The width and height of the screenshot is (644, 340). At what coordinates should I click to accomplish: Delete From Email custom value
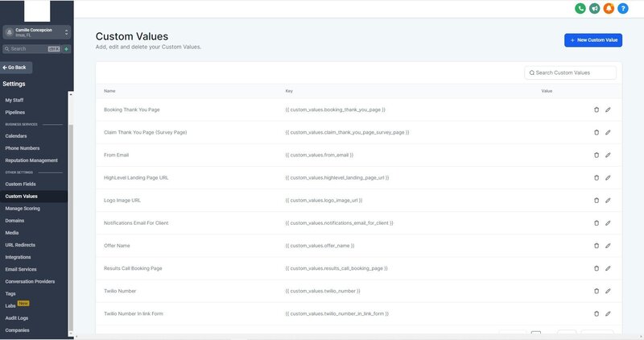click(x=597, y=155)
